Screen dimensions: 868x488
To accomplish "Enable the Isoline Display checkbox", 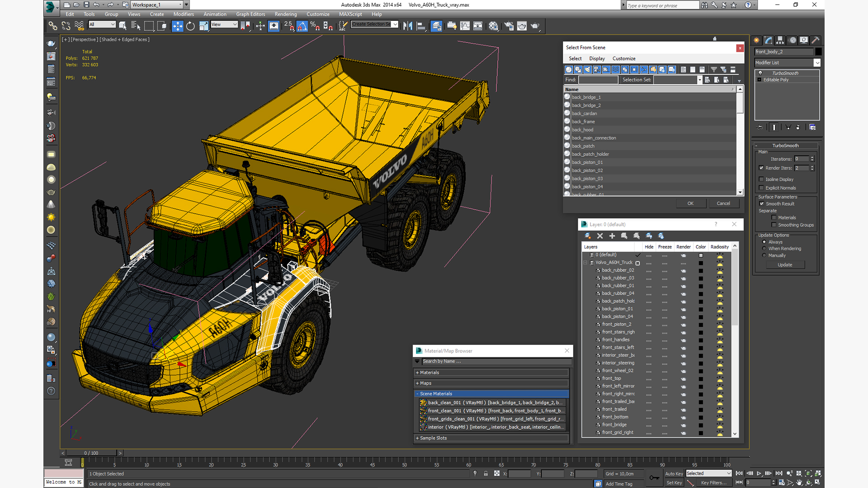I will [762, 179].
